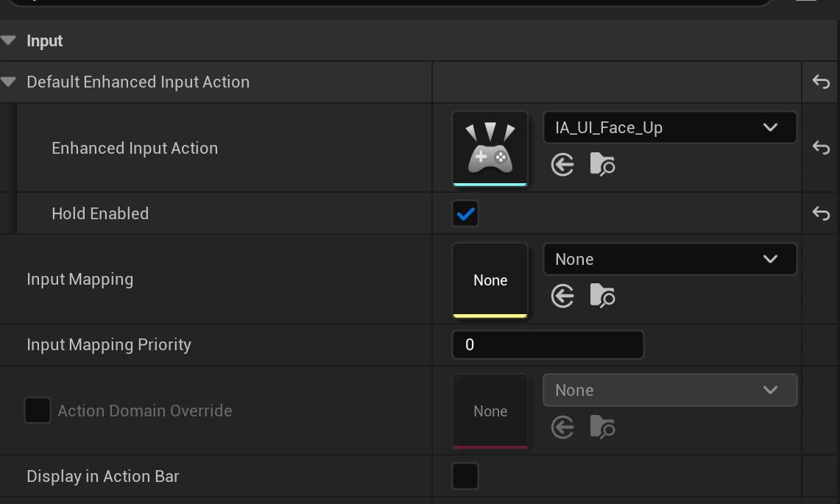The image size is (840, 504).
Task: Click the Input Mapping None thumbnail
Action: pyautogui.click(x=490, y=280)
